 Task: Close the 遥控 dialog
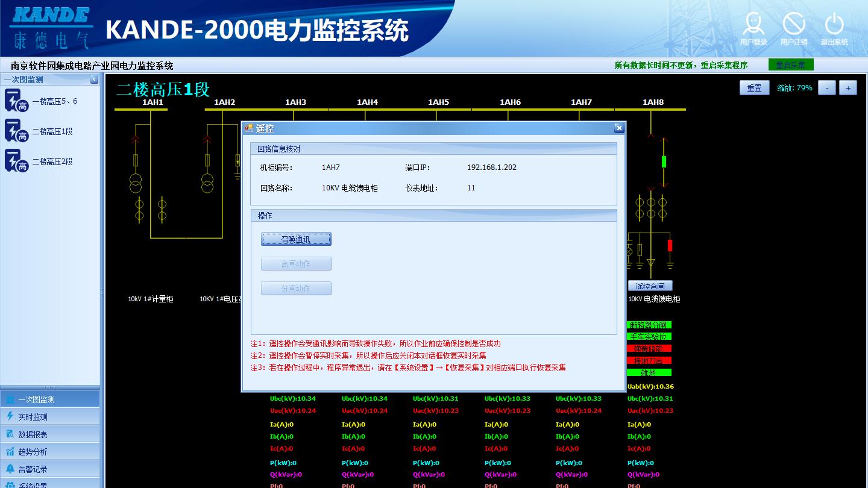pos(618,128)
